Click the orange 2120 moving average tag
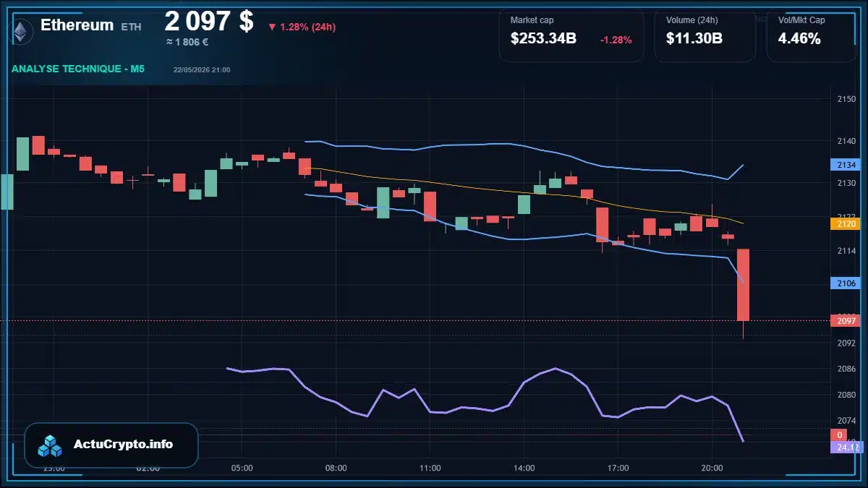 [845, 224]
